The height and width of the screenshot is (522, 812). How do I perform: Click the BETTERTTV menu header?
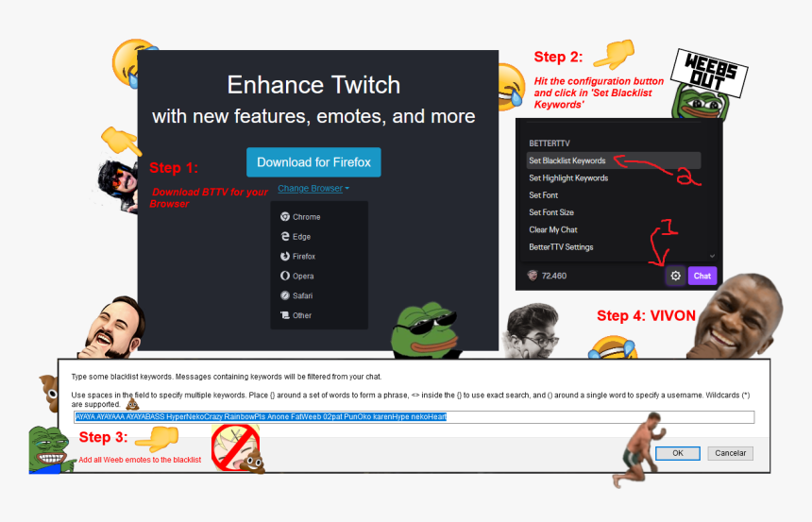549,143
